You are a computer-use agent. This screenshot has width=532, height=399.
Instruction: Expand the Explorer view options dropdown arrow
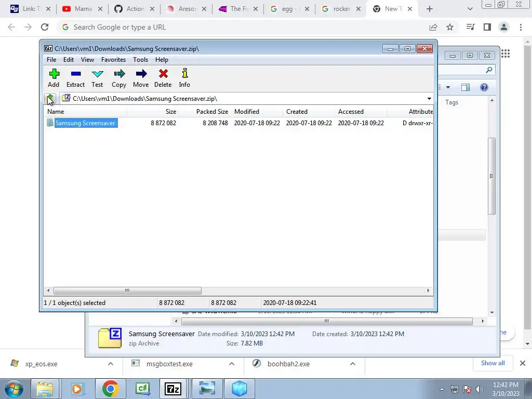tap(448, 87)
